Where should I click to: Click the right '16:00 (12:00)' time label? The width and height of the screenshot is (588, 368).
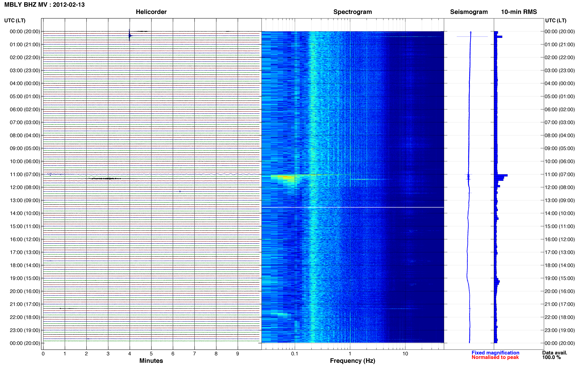click(560, 239)
